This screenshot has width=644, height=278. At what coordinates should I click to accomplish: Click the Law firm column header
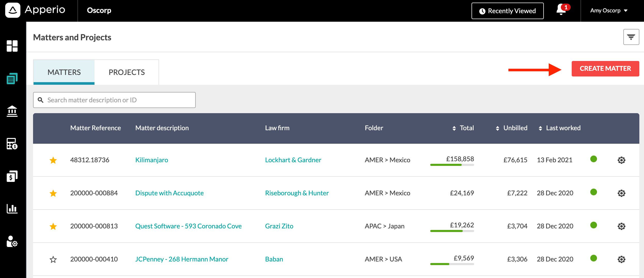277,128
